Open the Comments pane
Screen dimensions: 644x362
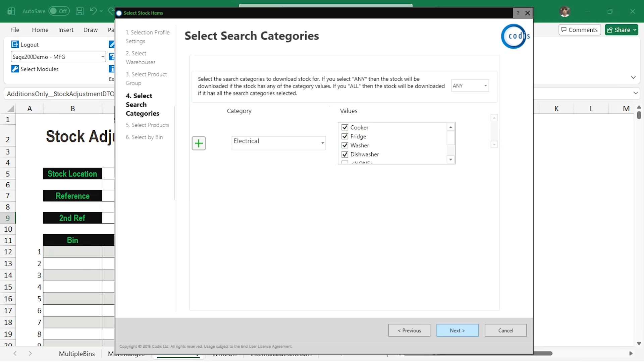coord(579,29)
